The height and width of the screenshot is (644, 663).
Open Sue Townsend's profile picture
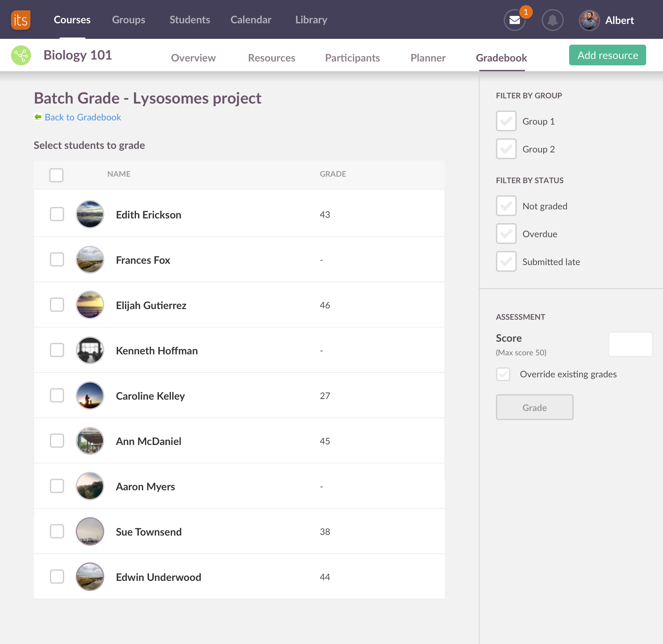point(90,531)
